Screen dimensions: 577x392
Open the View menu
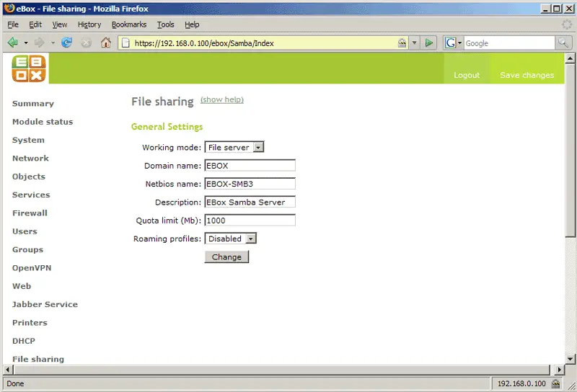point(60,24)
